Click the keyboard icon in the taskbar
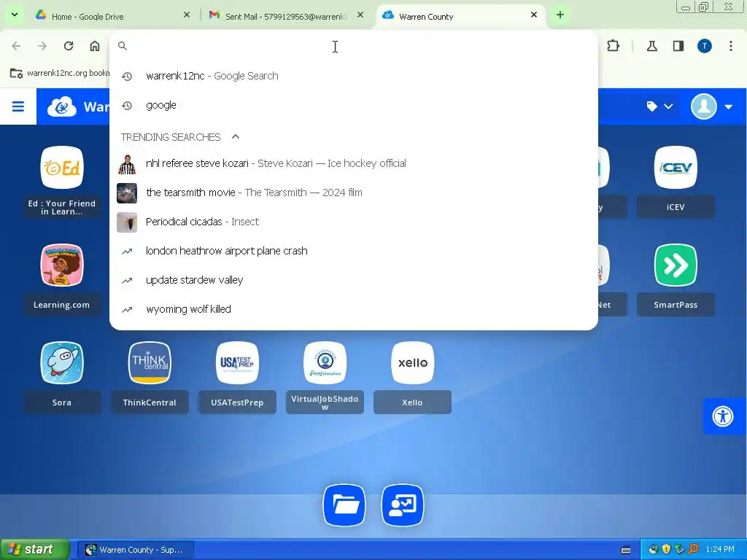The height and width of the screenshot is (560, 747). 626,550
